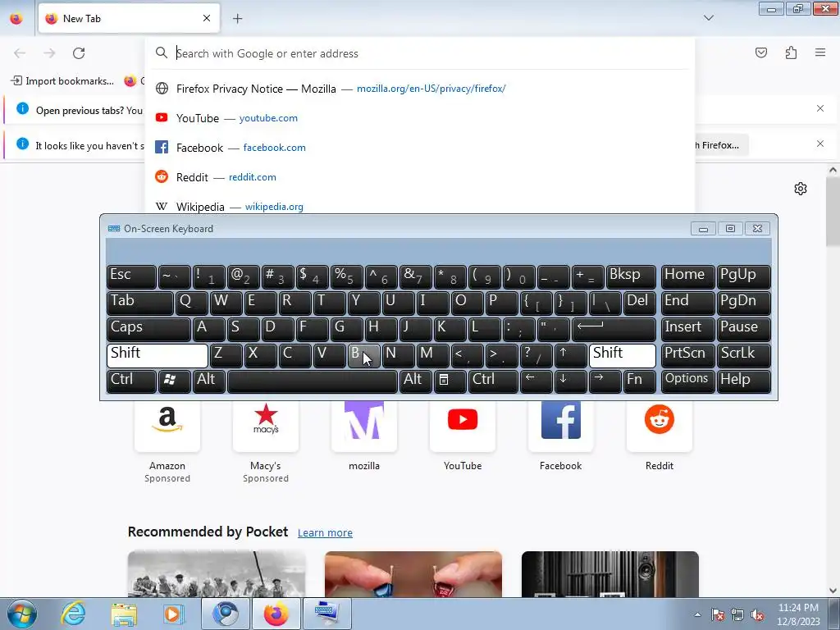
Task: Click the Enter key arrow on keyboard
Action: coord(614,329)
